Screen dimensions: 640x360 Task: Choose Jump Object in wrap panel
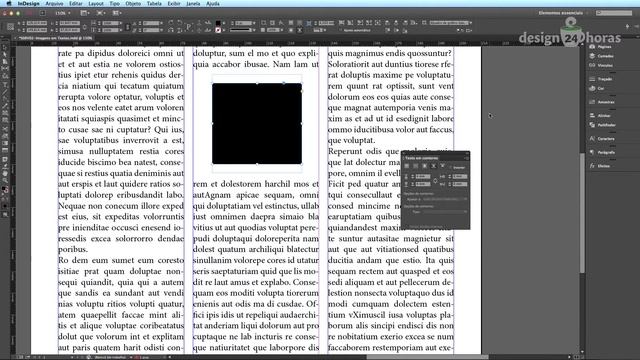(x=433, y=166)
